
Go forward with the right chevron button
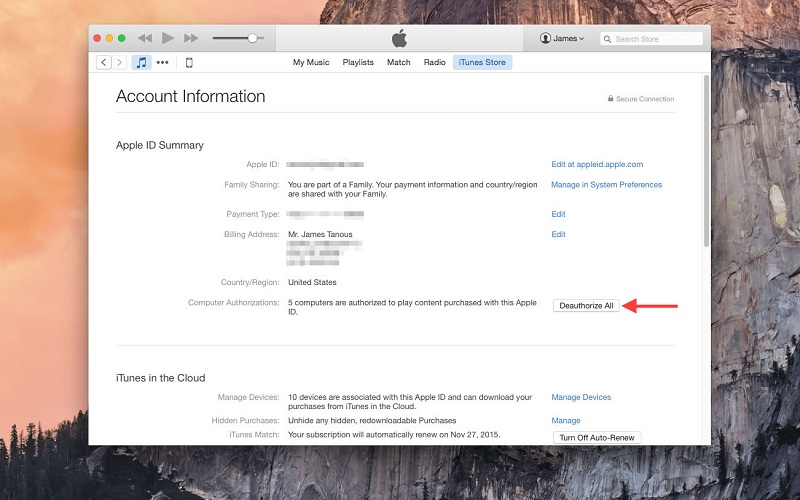pos(119,62)
